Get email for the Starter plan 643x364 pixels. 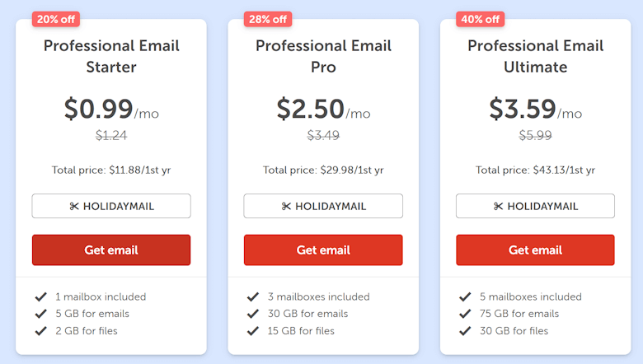tap(111, 250)
